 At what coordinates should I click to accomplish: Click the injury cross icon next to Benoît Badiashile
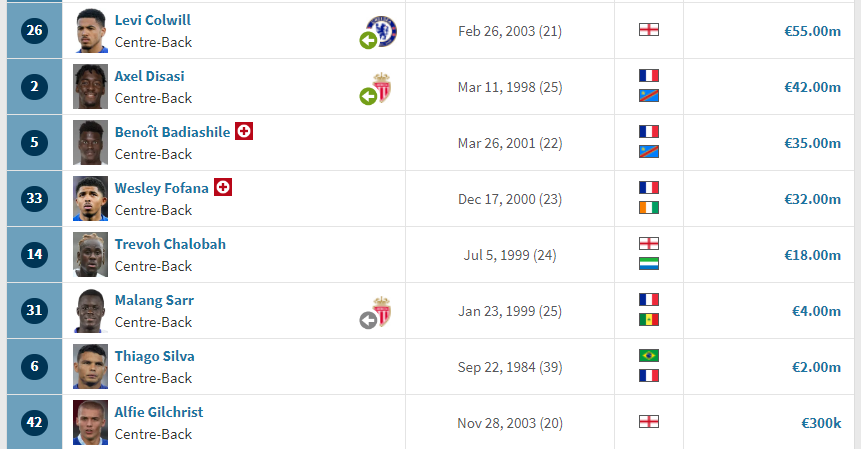point(244,131)
